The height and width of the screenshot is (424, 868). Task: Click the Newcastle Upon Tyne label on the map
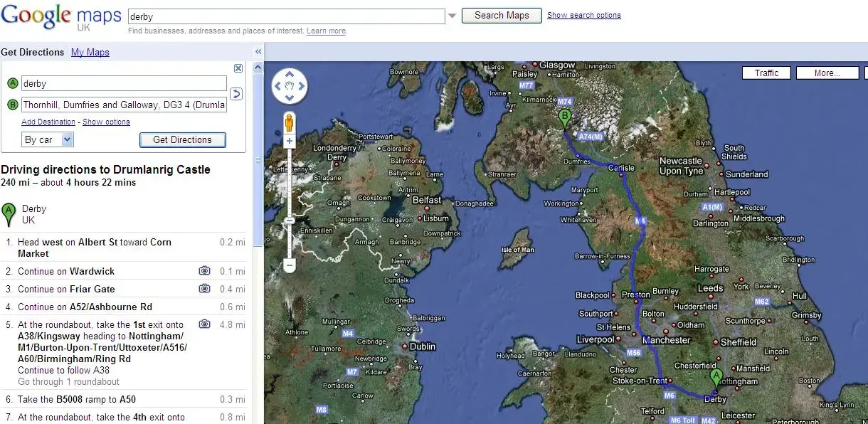(x=681, y=166)
